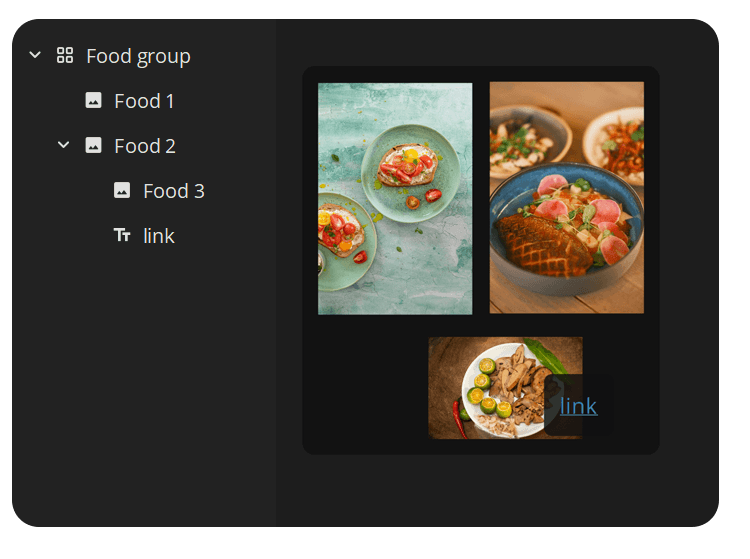This screenshot has width=750, height=559.
Task: Collapse the Food 2 layer chevron
Action: click(64, 145)
